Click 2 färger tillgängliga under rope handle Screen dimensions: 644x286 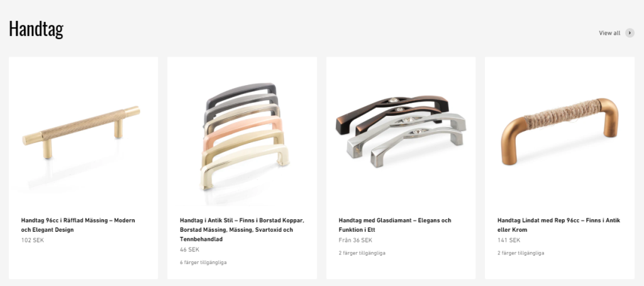(x=520, y=253)
